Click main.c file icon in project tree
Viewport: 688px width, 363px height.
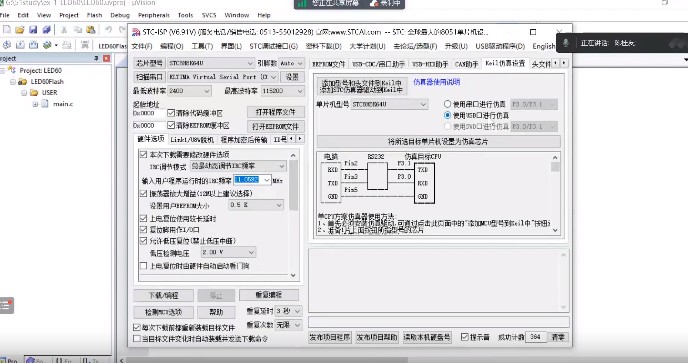coord(45,104)
